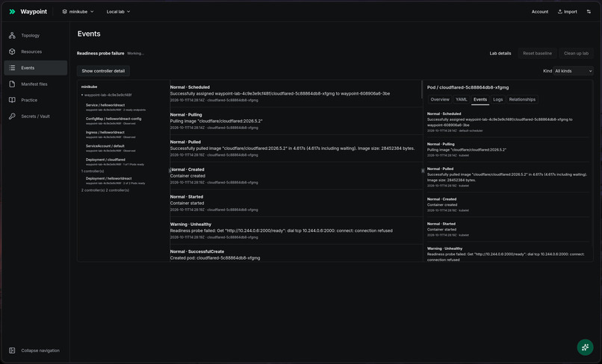The image size is (602, 364).
Task: Click the Reset baseline button
Action: 537,53
